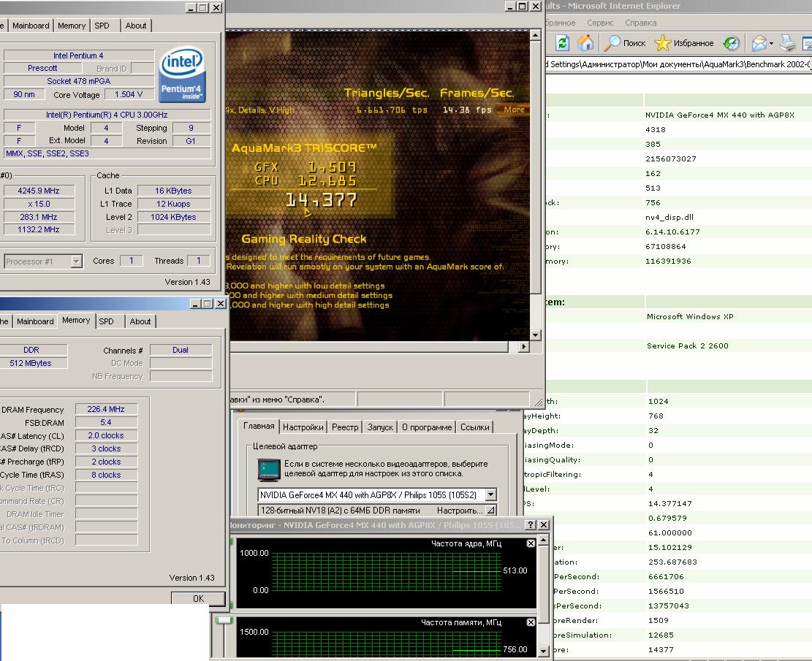Image resolution: width=812 pixels, height=661 pixels.
Task: Click the Level 2 cache 1024 KBytes value
Action: [x=173, y=217]
